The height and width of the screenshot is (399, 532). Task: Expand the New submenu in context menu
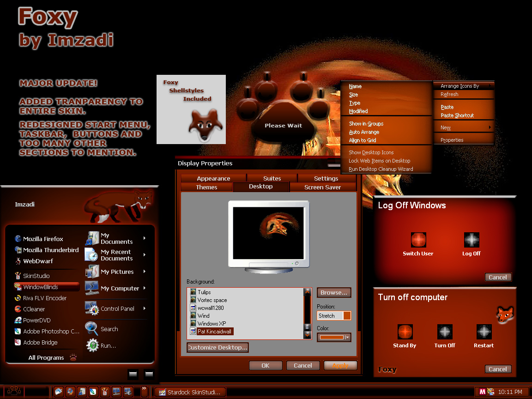coord(464,127)
